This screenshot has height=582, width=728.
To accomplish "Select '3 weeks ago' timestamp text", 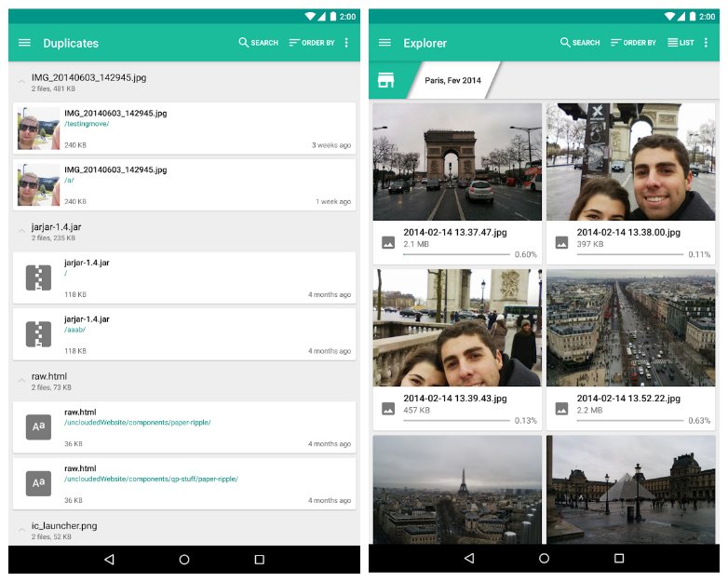I will click(x=331, y=145).
